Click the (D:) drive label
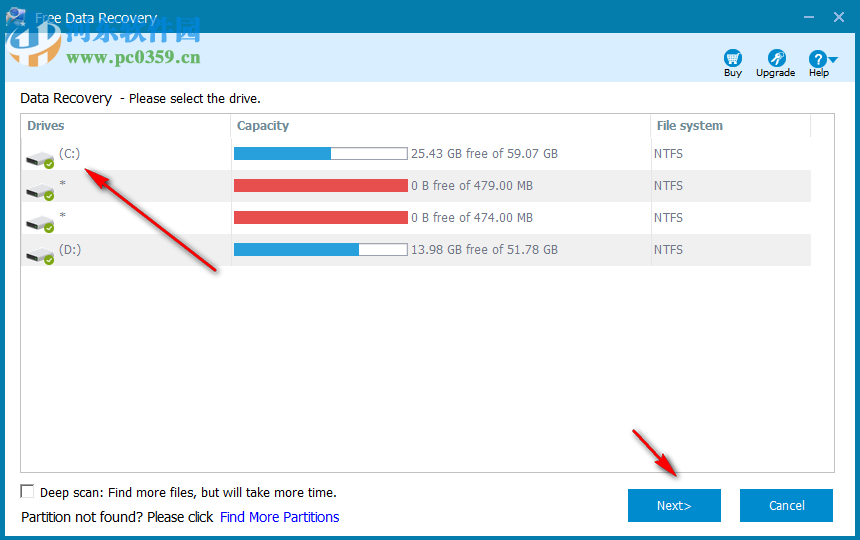 pos(70,249)
